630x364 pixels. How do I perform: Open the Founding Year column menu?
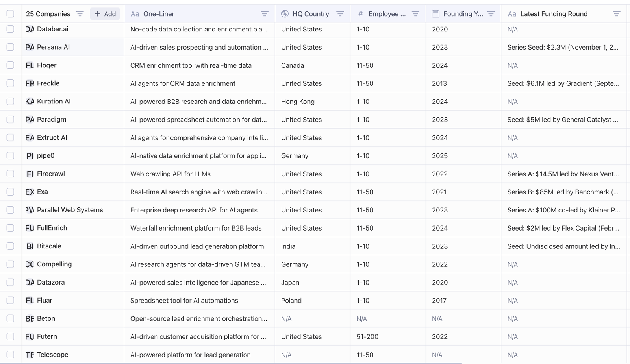[491, 14]
